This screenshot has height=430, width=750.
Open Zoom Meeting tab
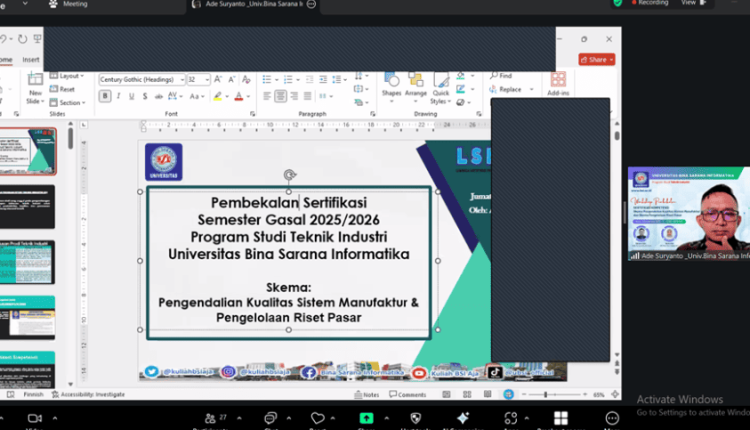[68, 4]
